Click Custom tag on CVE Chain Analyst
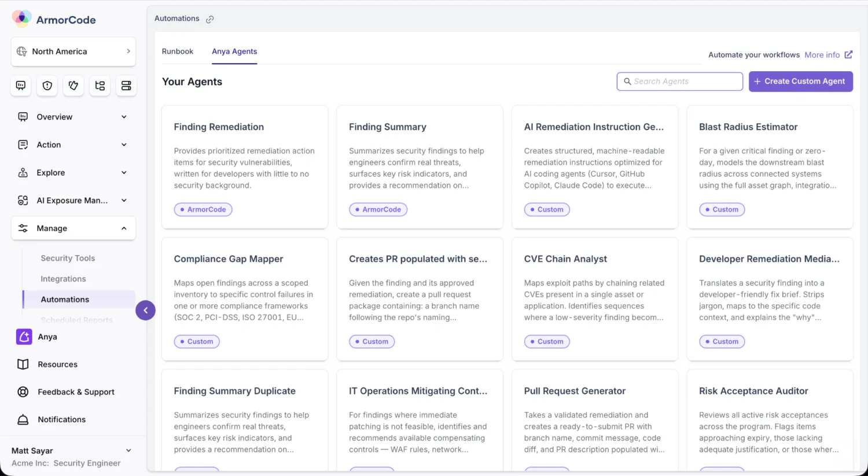Viewport: 868px width, 476px height. click(x=547, y=341)
